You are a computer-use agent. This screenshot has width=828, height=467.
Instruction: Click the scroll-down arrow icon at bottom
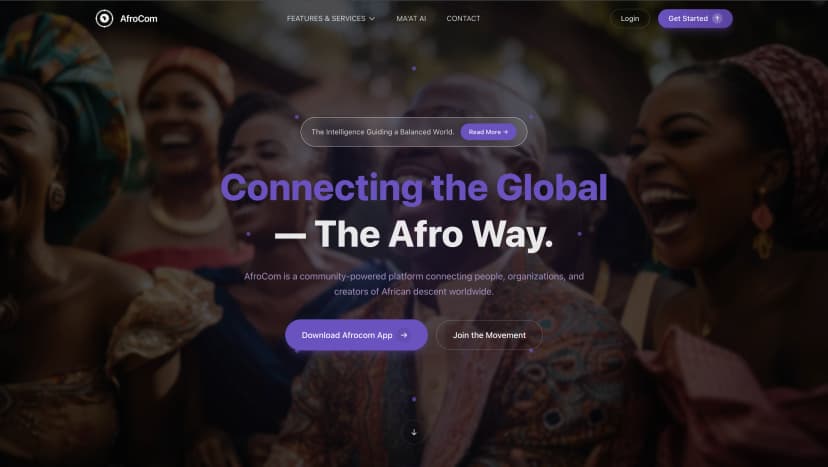(414, 433)
